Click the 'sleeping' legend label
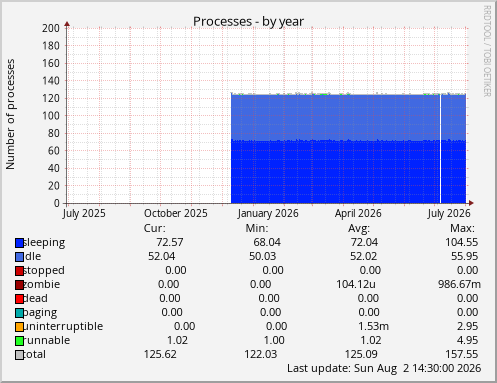 (x=44, y=243)
